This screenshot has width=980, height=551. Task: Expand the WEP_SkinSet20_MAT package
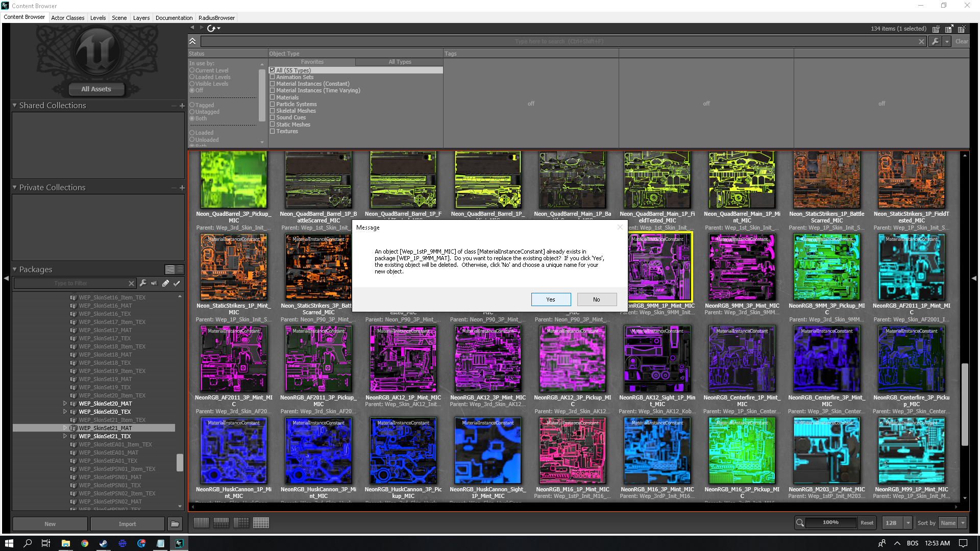[65, 404]
